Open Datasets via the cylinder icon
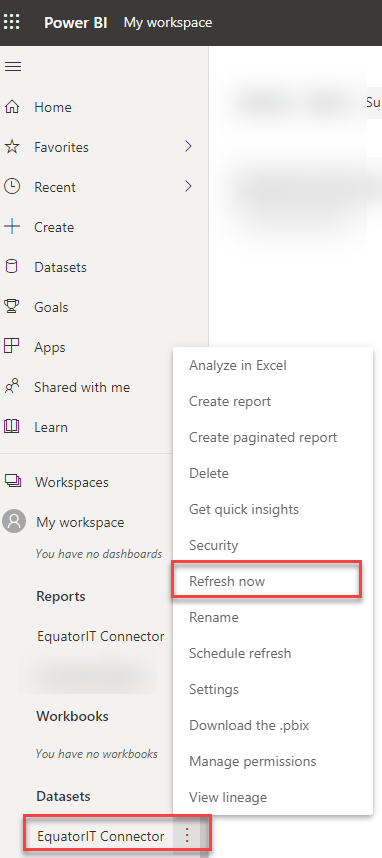This screenshot has height=858, width=382. tap(11, 267)
